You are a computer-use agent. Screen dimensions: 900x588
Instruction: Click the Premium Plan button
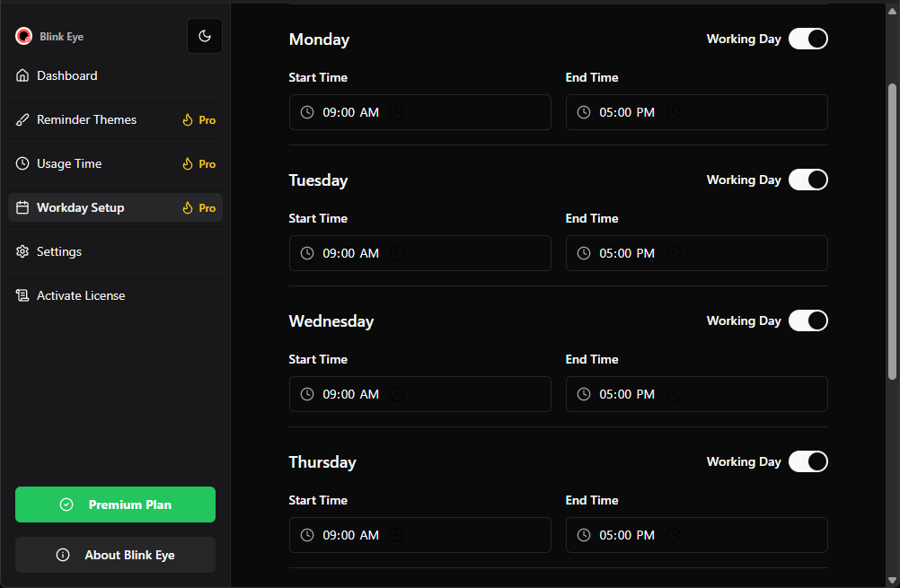[x=115, y=505]
